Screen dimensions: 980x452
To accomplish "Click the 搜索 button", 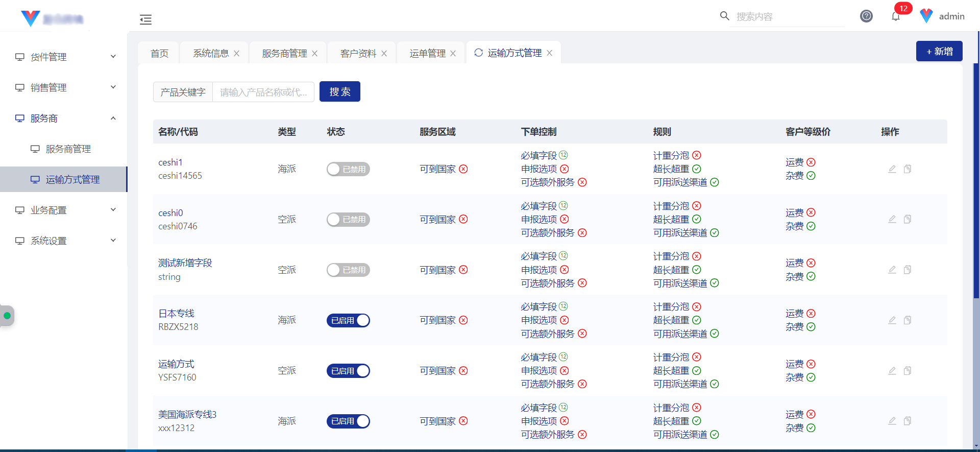I will pos(340,91).
